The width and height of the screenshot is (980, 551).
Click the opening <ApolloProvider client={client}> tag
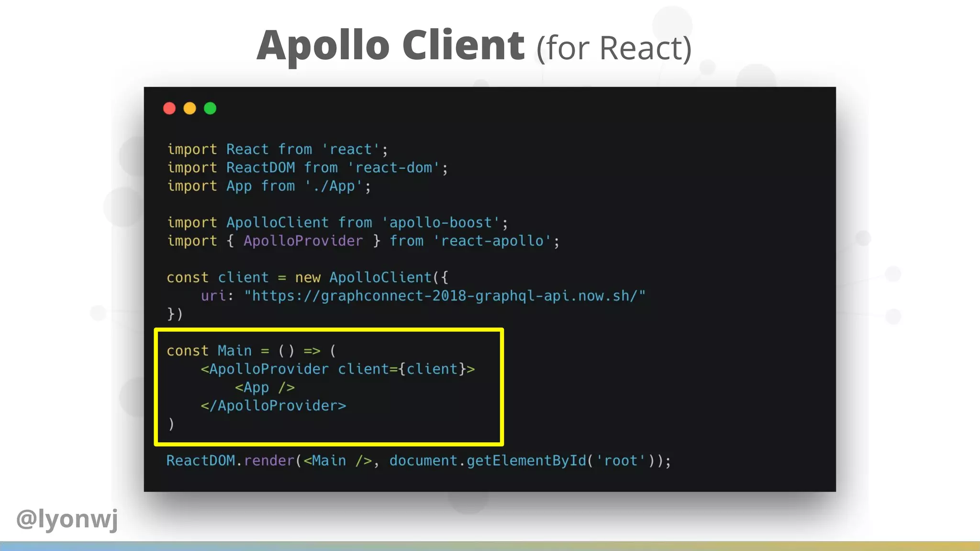point(338,369)
